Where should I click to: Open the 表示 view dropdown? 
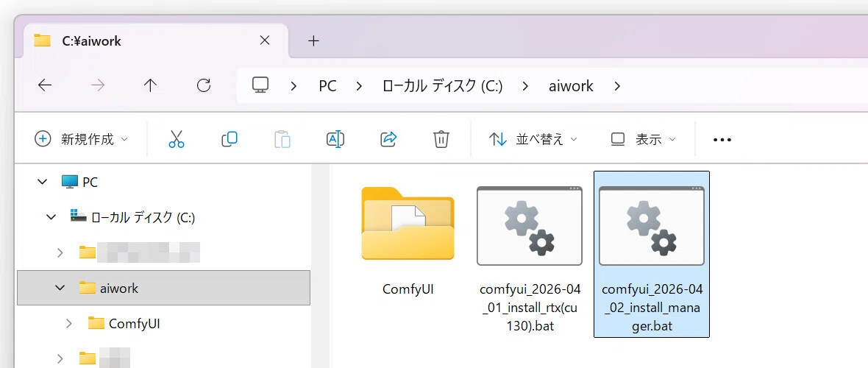643,139
